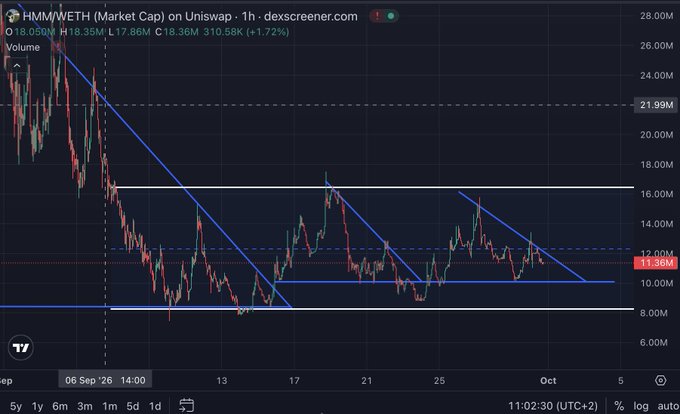Click the green status dot indicator
680x414 pixels.
(x=391, y=16)
